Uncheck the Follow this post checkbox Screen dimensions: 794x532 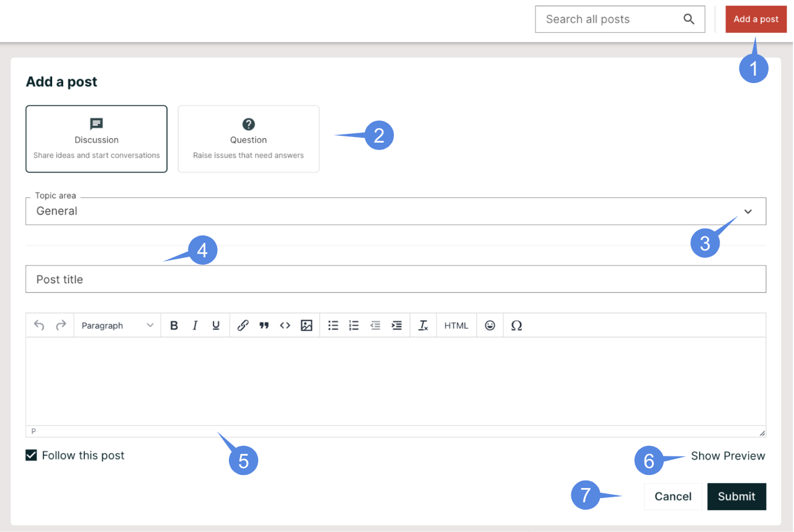click(31, 456)
